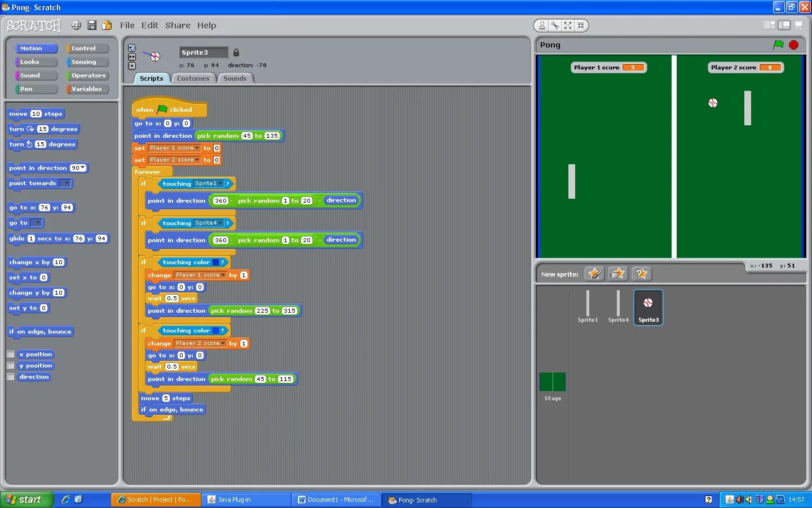Screen dimensions: 812x508
Task: Click color swatch in second touching color block
Action: coord(215,331)
